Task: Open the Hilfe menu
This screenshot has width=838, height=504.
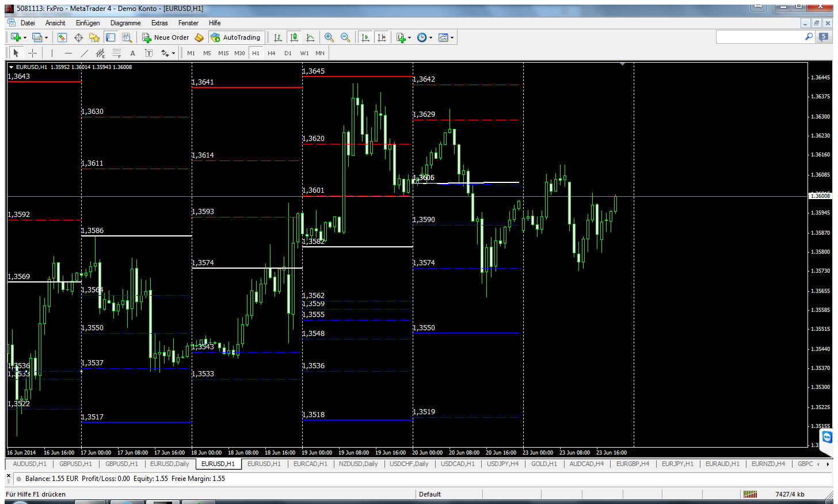Action: pyautogui.click(x=215, y=23)
